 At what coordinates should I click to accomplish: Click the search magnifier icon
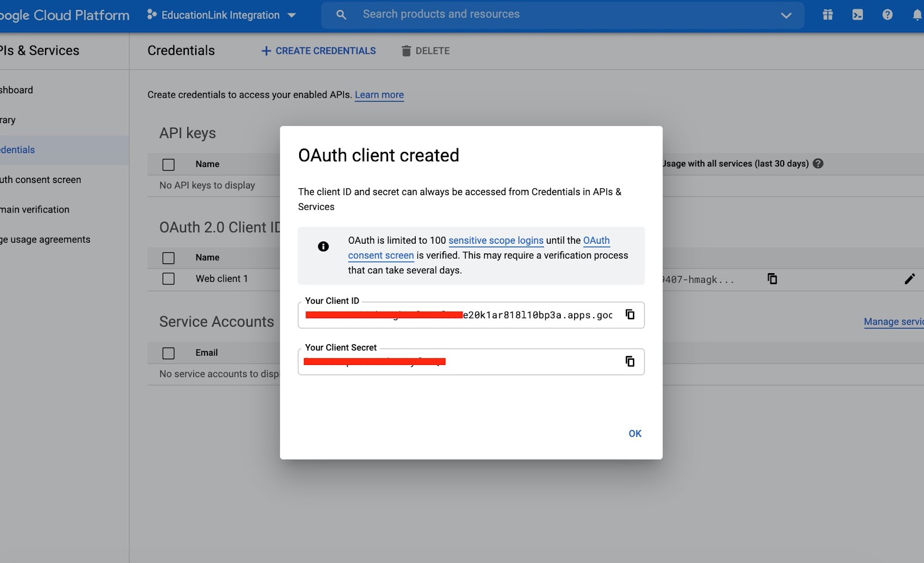tap(341, 15)
